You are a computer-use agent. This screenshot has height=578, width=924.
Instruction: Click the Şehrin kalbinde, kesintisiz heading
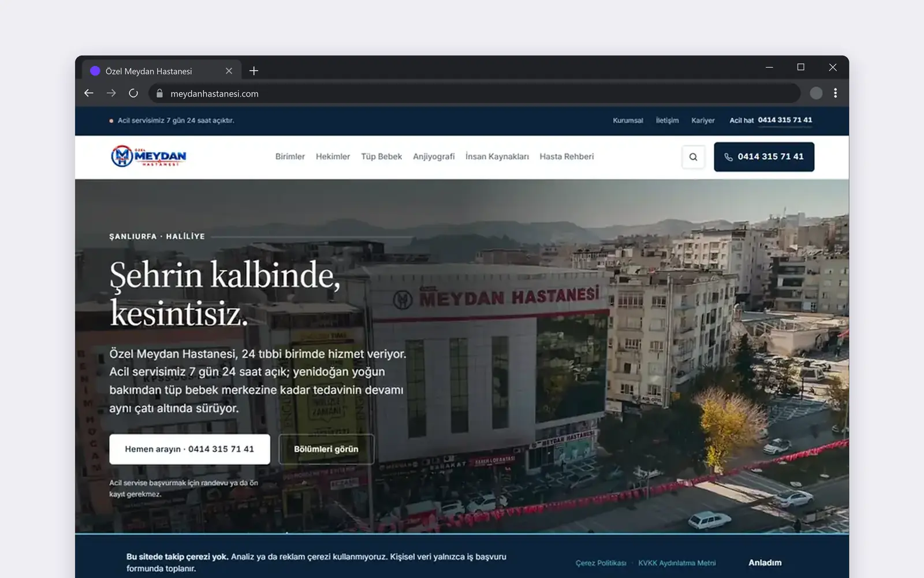click(225, 294)
